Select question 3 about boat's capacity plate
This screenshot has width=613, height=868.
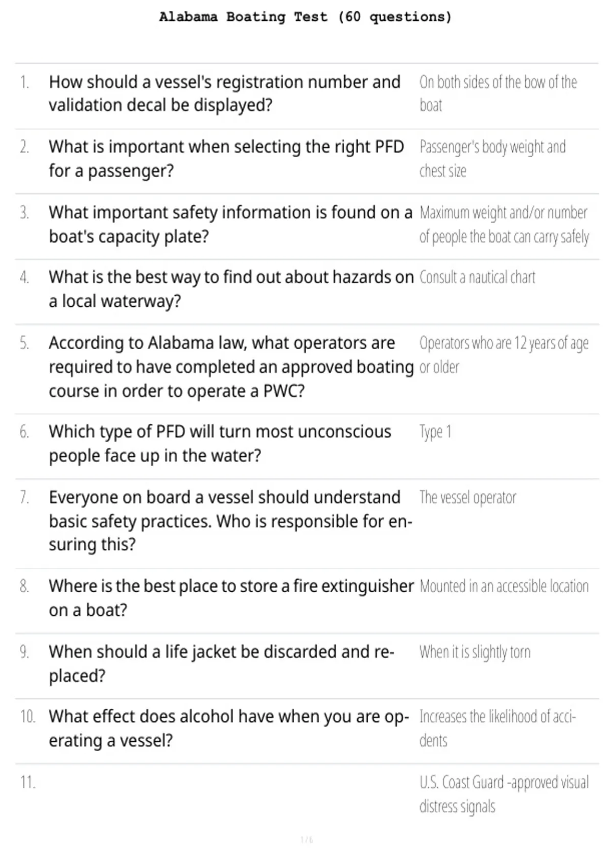(x=230, y=225)
